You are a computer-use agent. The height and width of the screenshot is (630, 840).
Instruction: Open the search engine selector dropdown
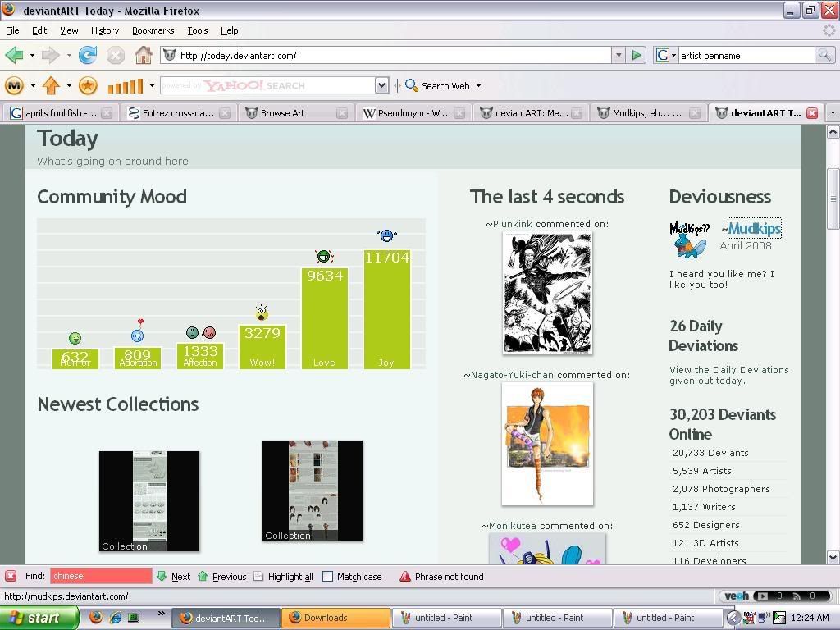click(674, 55)
